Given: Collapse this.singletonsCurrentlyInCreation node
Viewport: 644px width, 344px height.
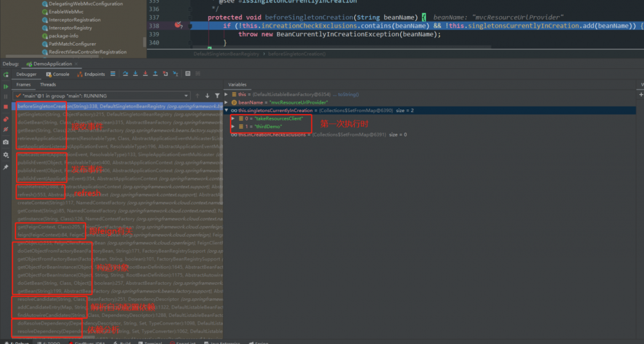Looking at the screenshot, I should click(226, 111).
